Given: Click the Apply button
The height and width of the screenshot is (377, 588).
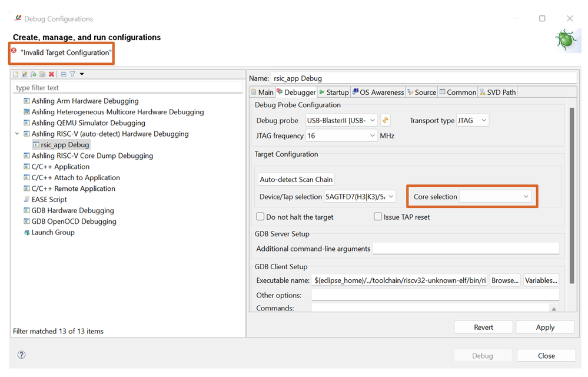Looking at the screenshot, I should (x=544, y=326).
